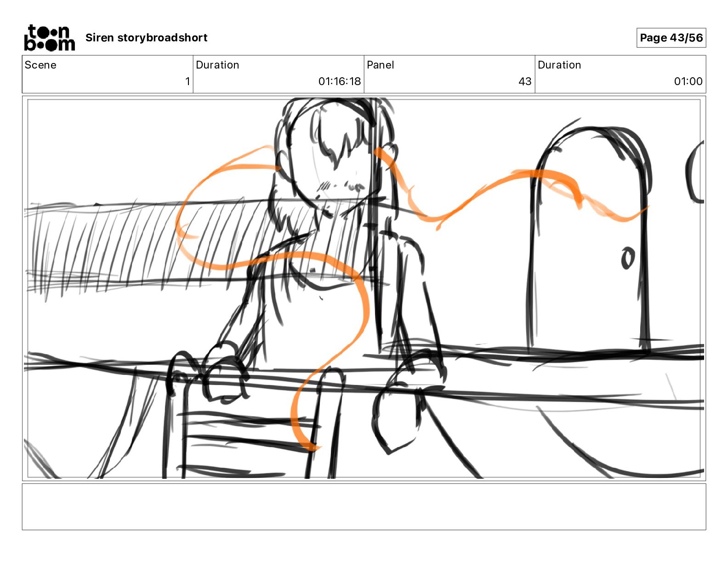Click the scene number value '1'

(188, 81)
